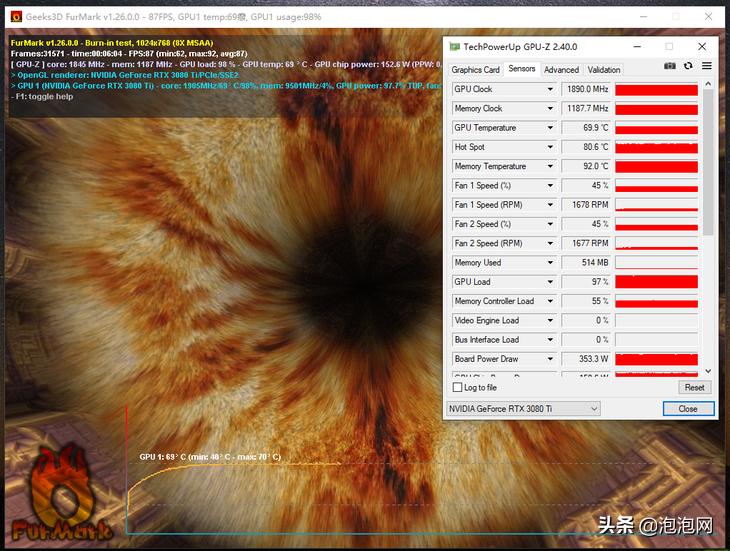Minimize the GPU-Z window
This screenshot has width=730, height=551.
[637, 47]
